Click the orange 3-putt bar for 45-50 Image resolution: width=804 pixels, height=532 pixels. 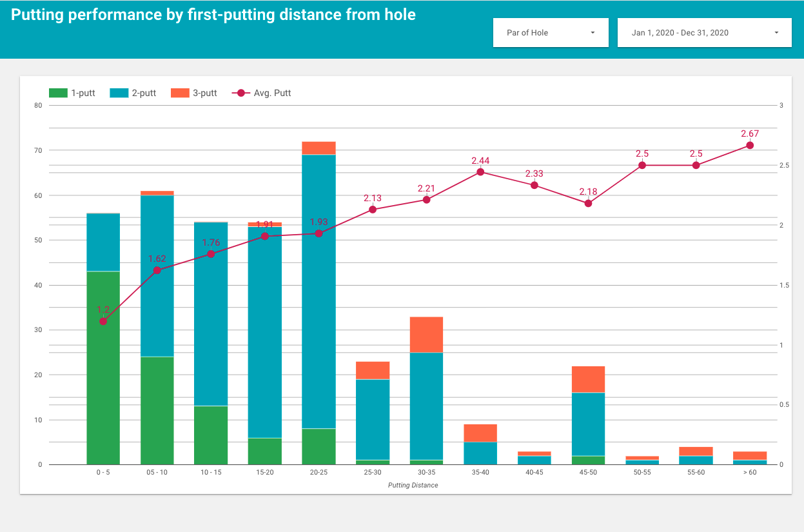588,379
